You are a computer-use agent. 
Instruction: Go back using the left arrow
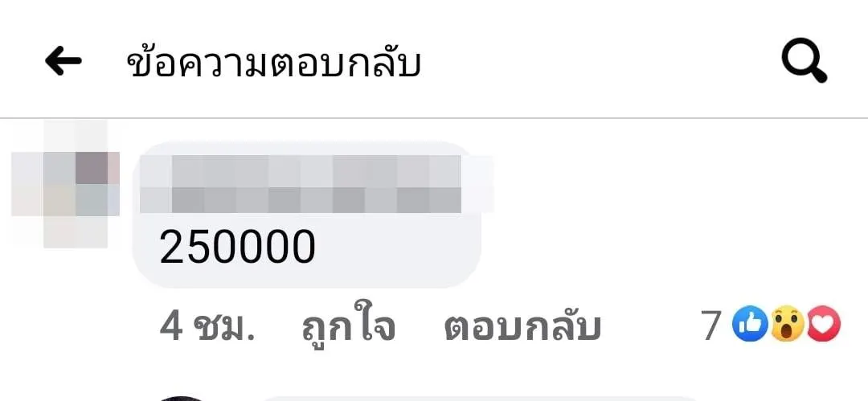63,60
